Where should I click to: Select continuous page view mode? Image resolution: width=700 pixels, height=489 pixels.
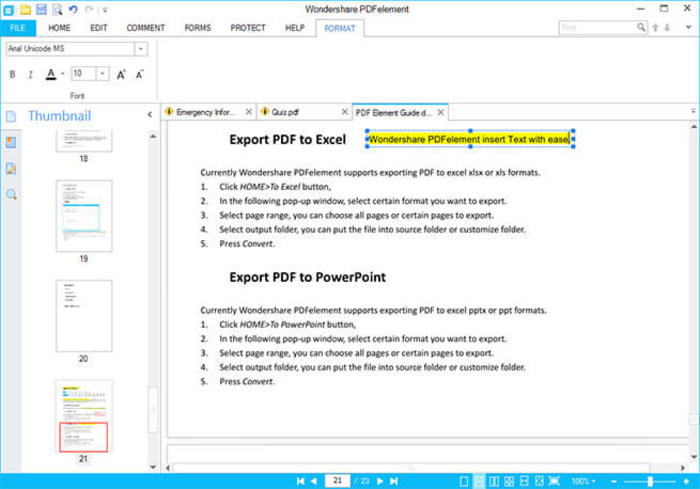[x=479, y=481]
